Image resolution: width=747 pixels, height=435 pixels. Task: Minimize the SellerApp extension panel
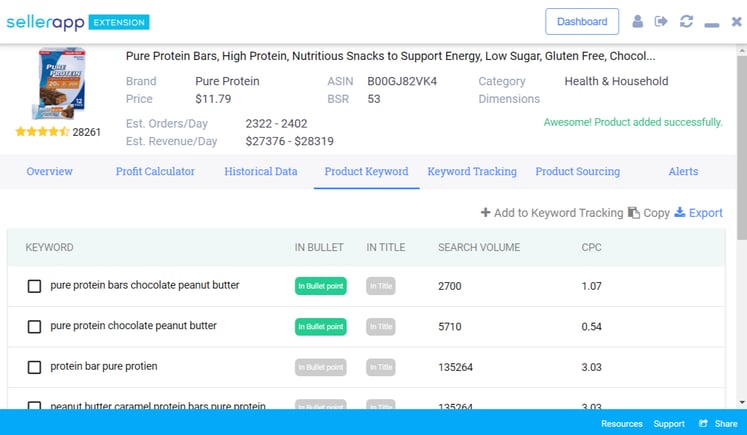712,25
